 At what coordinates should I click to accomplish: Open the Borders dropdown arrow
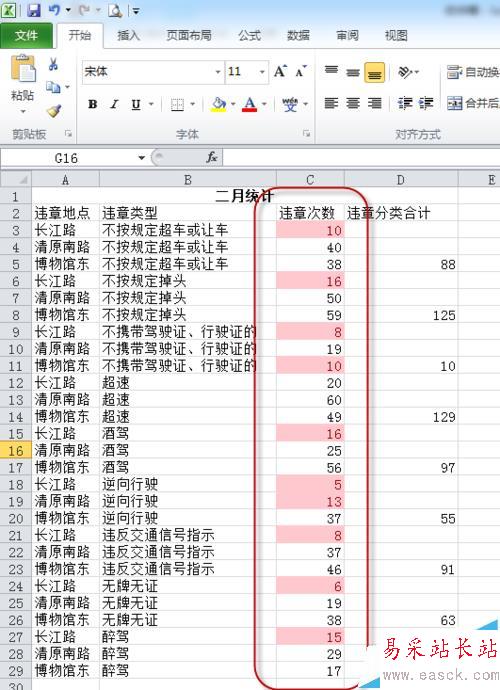coord(193,105)
